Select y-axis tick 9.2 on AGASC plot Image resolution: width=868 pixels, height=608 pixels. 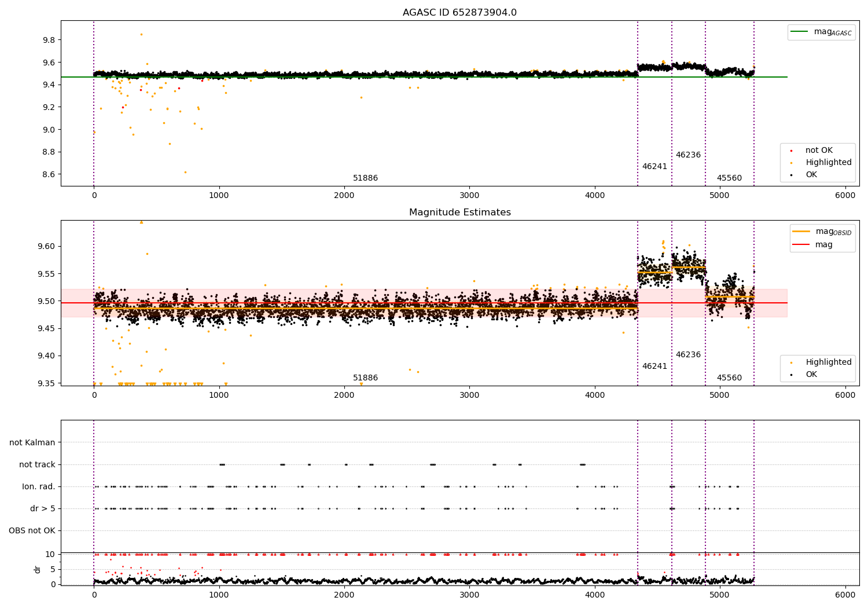[x=49, y=107]
